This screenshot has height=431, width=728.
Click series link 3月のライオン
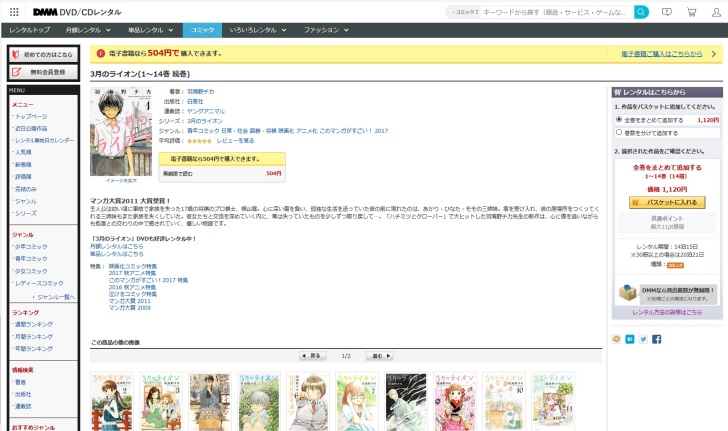point(205,121)
